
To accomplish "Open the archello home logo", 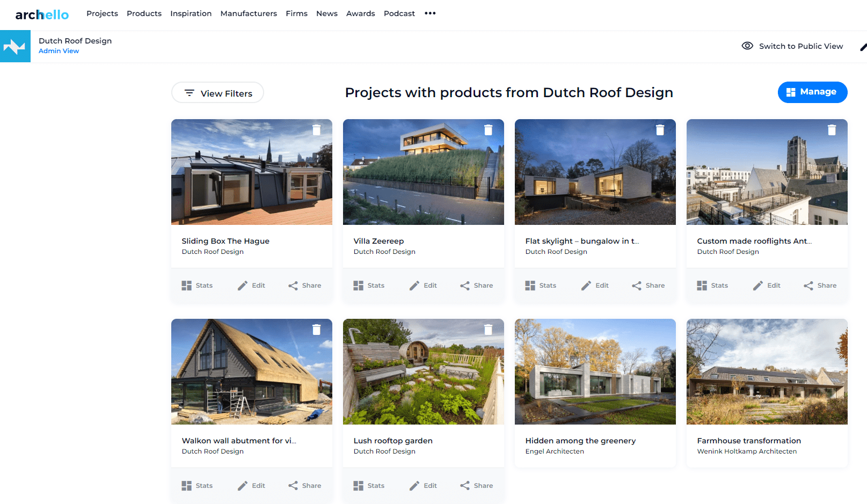I will click(42, 14).
